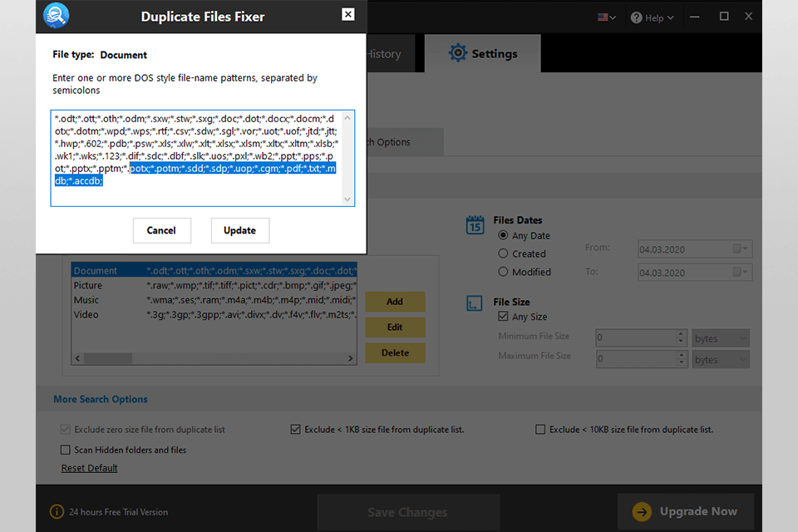The image size is (798, 532).
Task: Close the file type dialog
Action: point(348,14)
